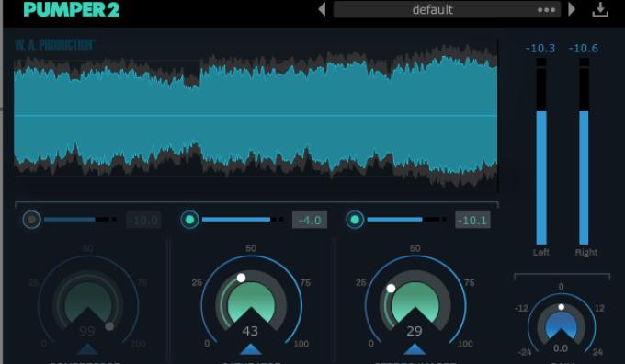Open the preset options three-dots menu
The height and width of the screenshot is (364, 625).
(547, 10)
